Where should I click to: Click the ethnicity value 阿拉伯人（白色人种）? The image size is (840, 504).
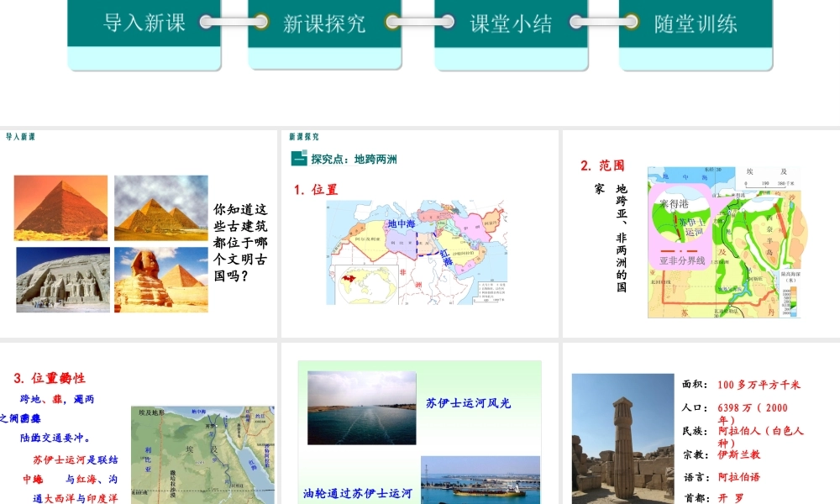click(761, 437)
